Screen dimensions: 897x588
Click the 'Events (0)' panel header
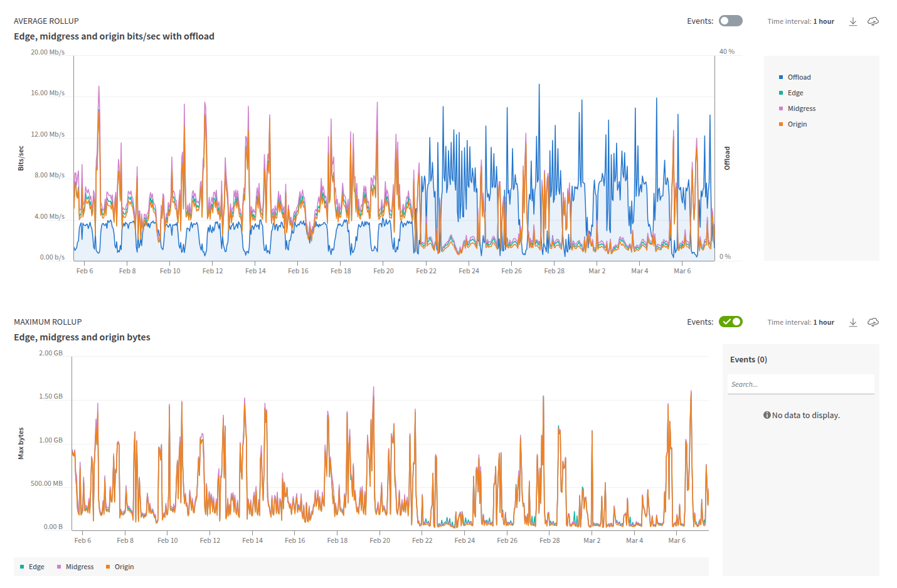[748, 359]
